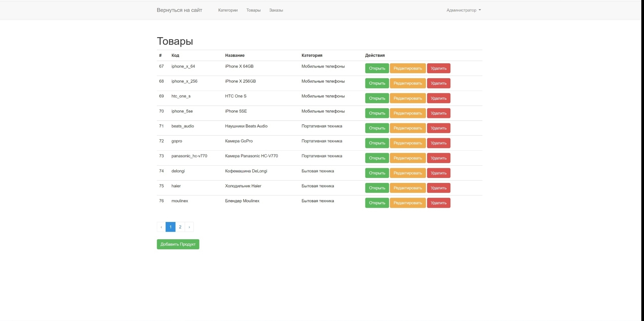
Task: Click Мобильные телефоны in htc_one_s row
Action: 323,96
